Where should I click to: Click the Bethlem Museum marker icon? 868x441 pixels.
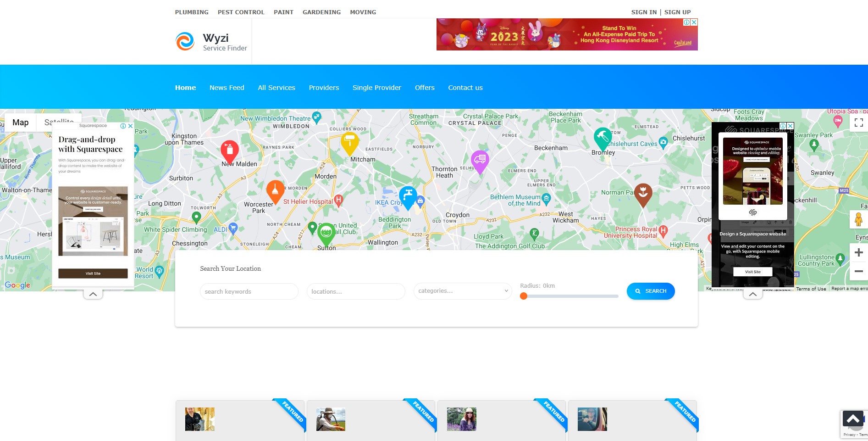point(546,199)
